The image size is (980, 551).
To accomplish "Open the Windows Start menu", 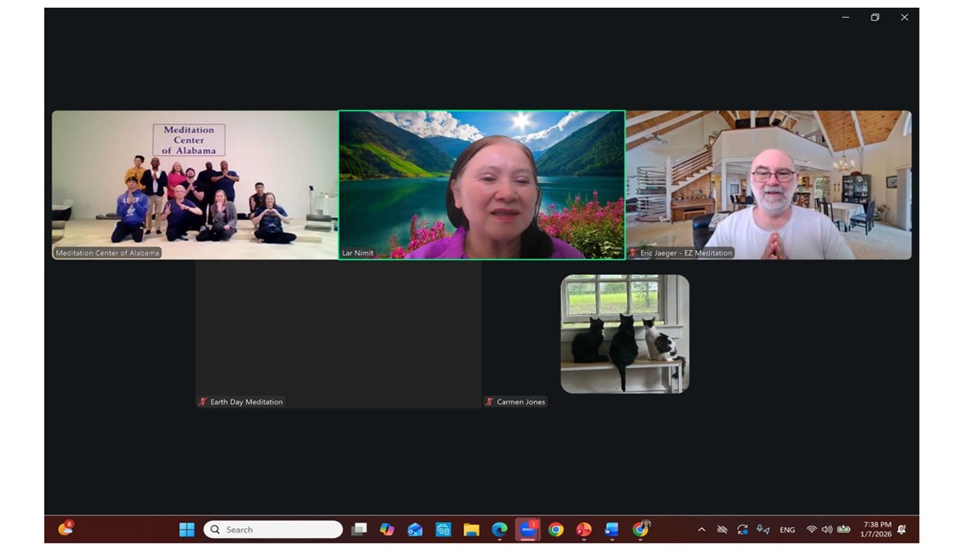I will [187, 530].
